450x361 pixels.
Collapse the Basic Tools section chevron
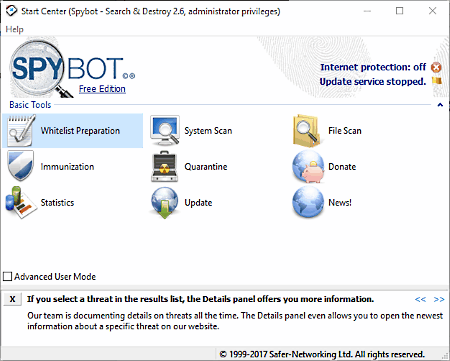click(x=440, y=105)
